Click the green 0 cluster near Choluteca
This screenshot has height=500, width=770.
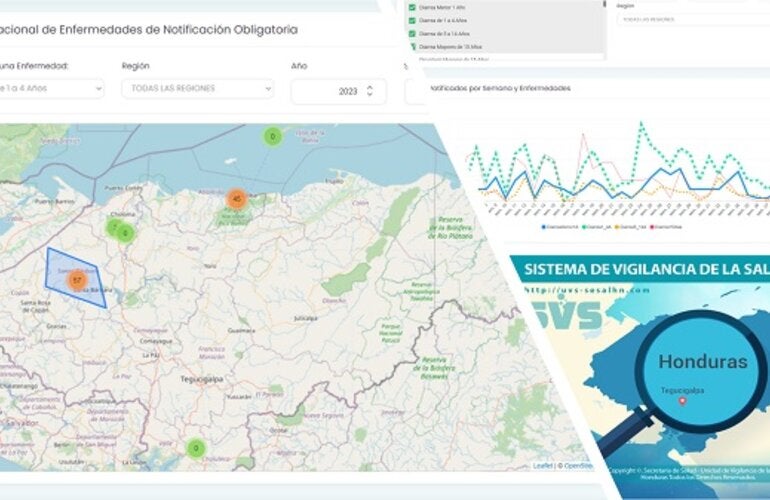(196, 448)
